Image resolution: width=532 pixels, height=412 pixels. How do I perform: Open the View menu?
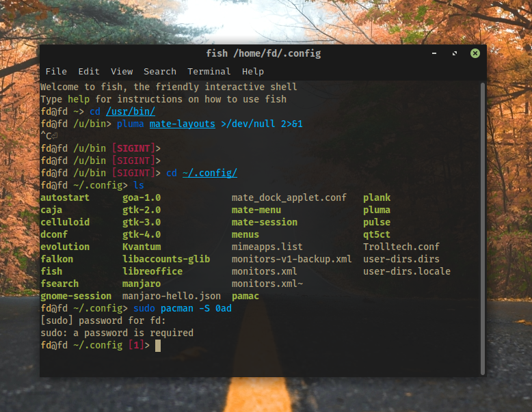coord(122,71)
